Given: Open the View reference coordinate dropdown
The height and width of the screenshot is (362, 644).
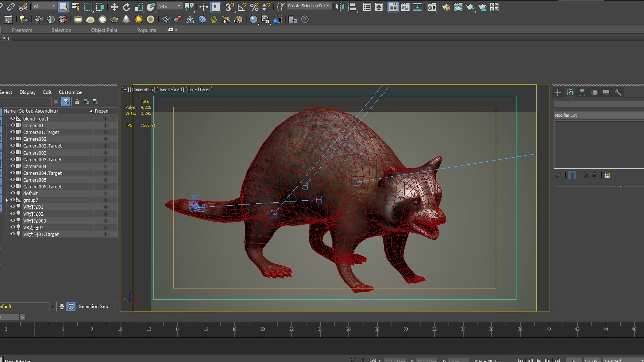Looking at the screenshot, I should click(170, 6).
